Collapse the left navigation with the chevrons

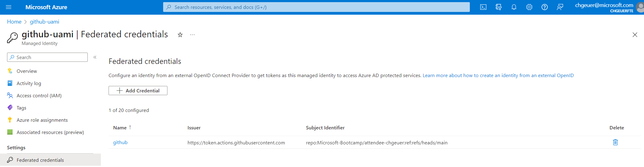click(x=95, y=57)
